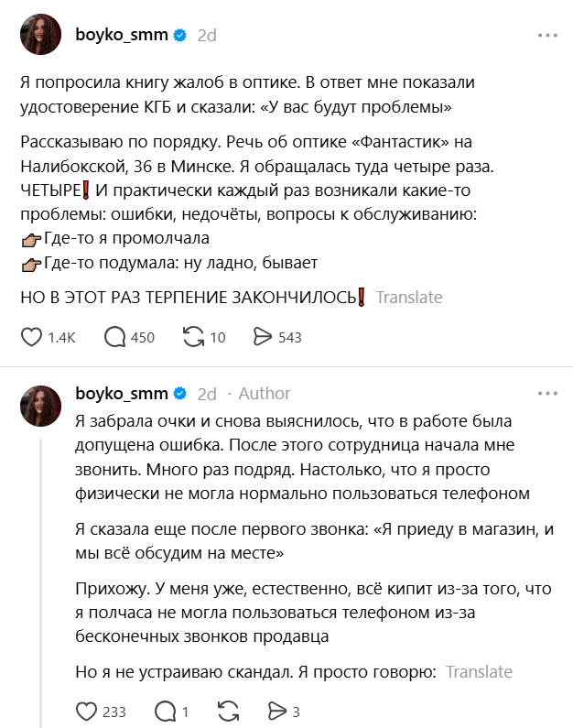Open boyko_smm profile from first post username
The height and width of the screenshot is (728, 573).
click(122, 35)
